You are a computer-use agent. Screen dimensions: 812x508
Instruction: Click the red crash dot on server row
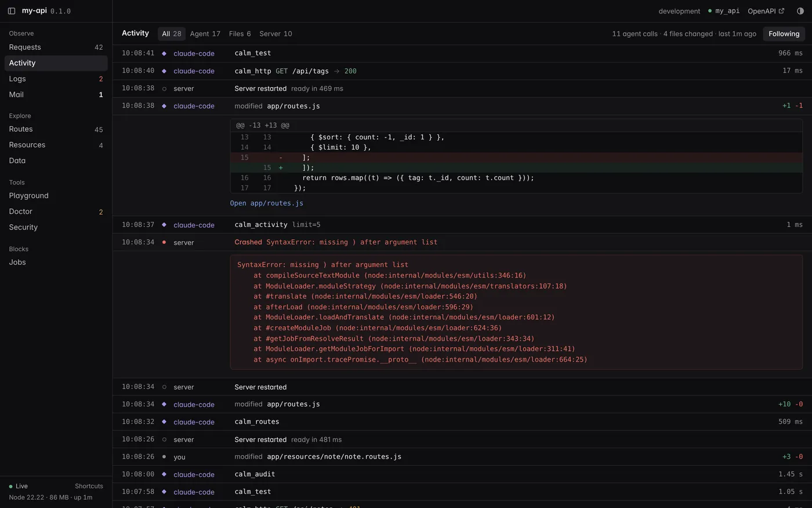(164, 242)
